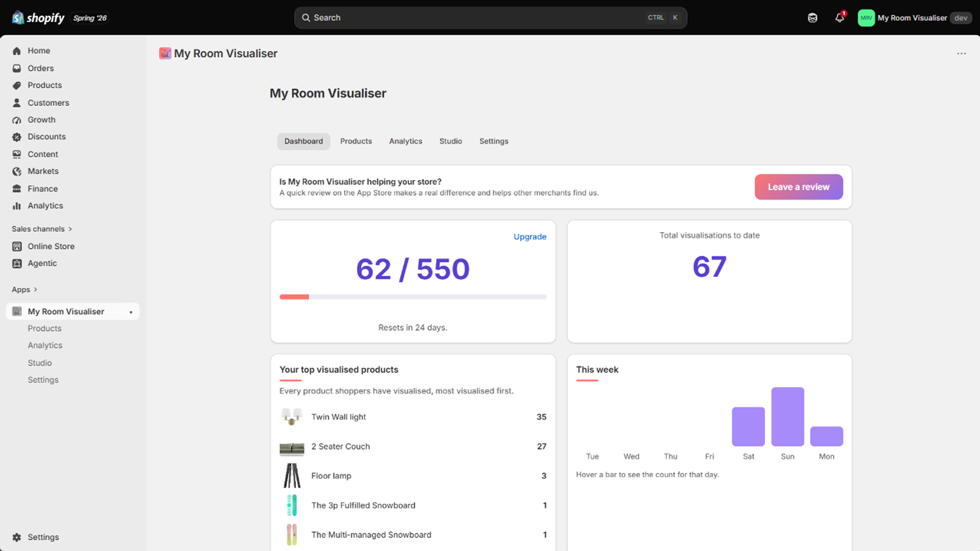This screenshot has width=980, height=551.
Task: Click the Products tag icon in main sidebar
Action: 17,85
